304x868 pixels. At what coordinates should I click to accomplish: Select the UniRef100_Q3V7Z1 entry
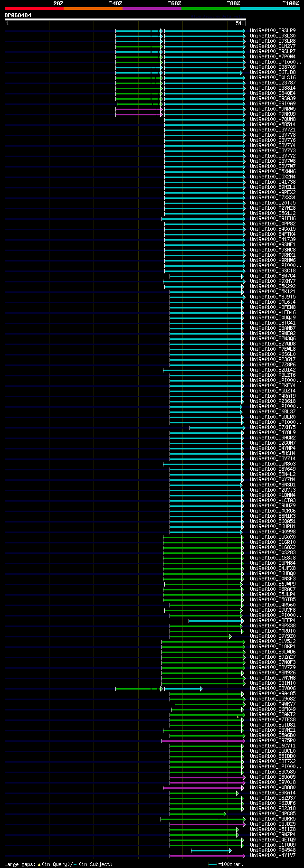(x=273, y=130)
